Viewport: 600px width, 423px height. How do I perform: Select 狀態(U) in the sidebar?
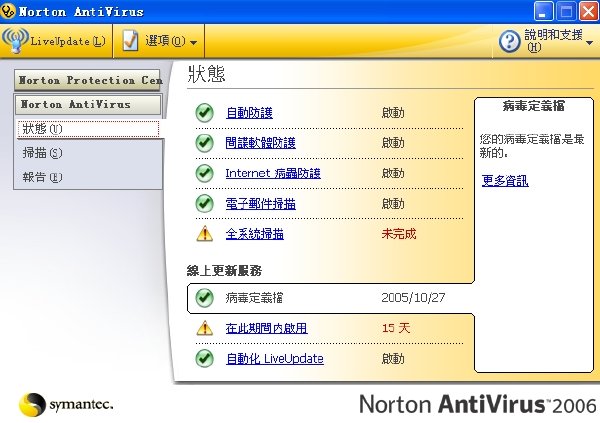point(88,129)
